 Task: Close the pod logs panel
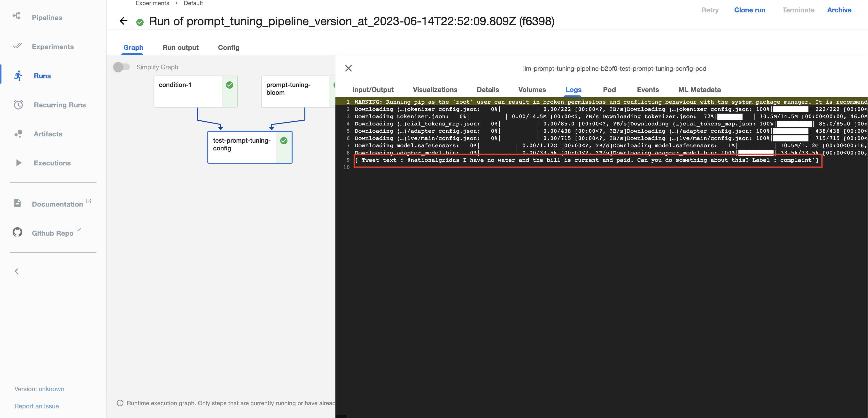(x=349, y=68)
